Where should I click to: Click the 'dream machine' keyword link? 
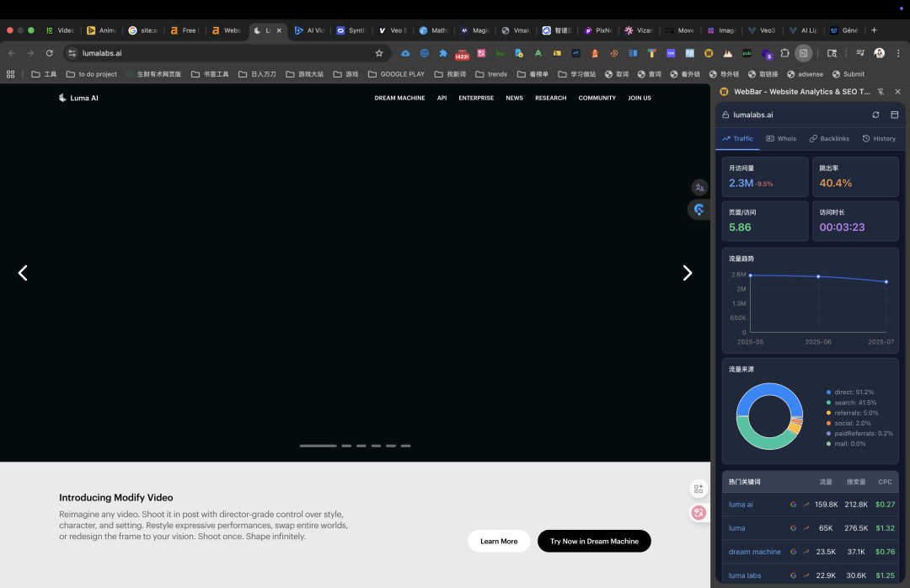pos(754,552)
